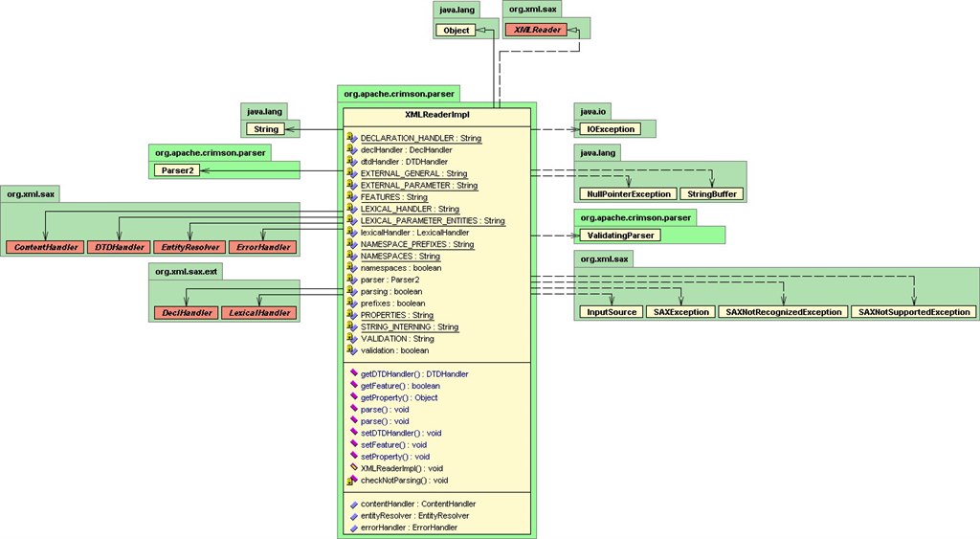Click the SAXException class box
This screenshot has width=980, height=539.
point(681,312)
